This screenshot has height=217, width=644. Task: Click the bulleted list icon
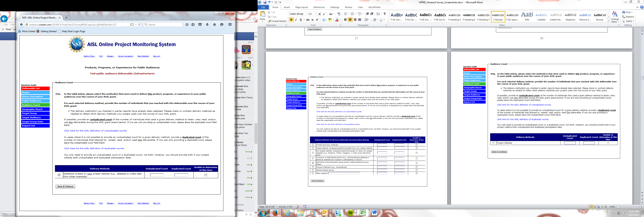345,14
